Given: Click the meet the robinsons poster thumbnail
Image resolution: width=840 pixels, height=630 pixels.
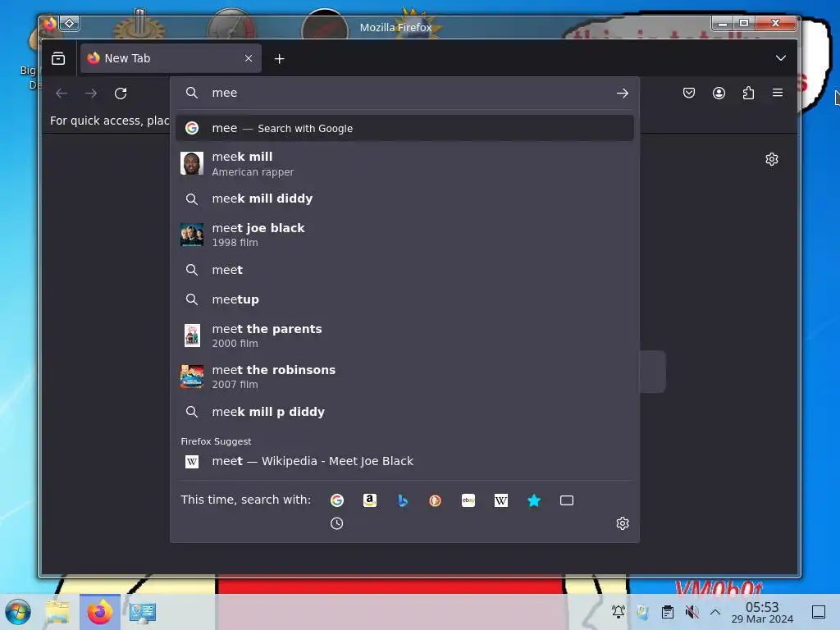Looking at the screenshot, I should point(192,377).
